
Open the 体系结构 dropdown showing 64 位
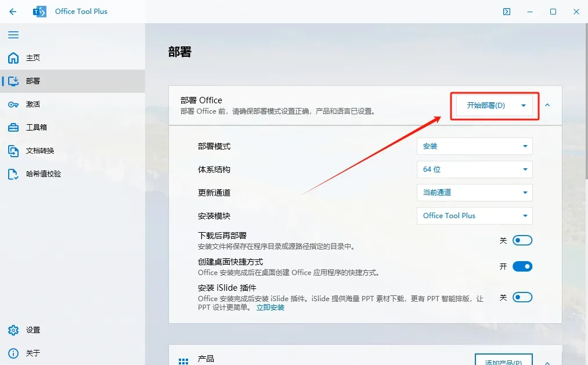point(474,169)
